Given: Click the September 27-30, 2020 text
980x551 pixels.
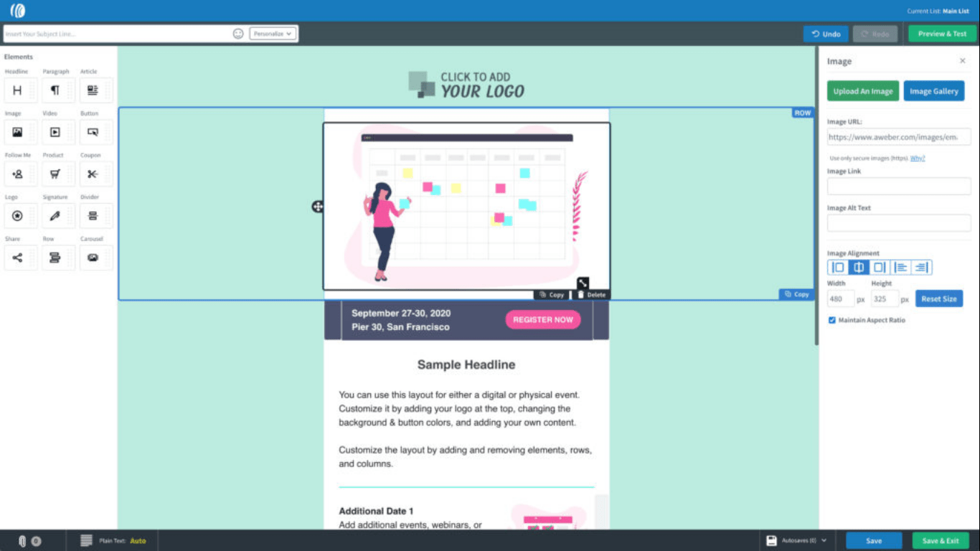Looking at the screenshot, I should tap(401, 314).
